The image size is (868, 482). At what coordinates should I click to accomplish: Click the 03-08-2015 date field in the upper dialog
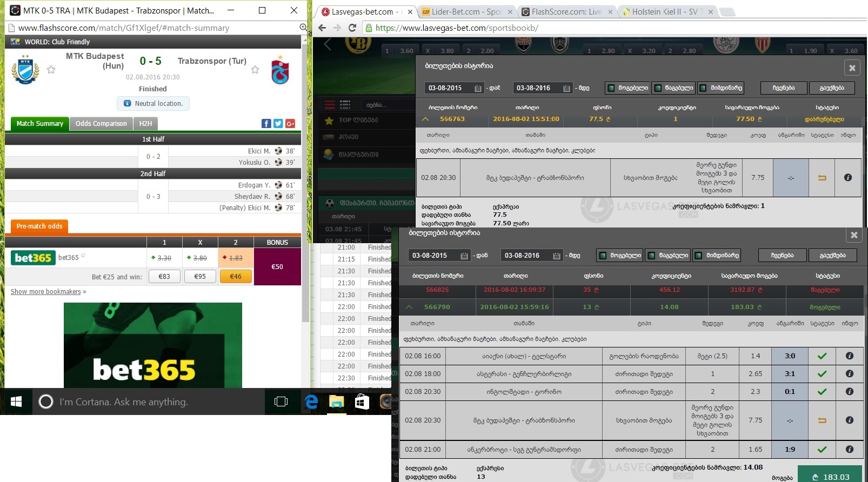454,88
